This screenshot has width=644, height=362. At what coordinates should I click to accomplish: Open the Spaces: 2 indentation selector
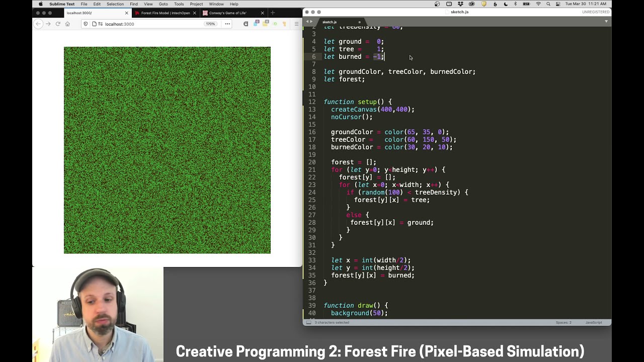pos(563,322)
